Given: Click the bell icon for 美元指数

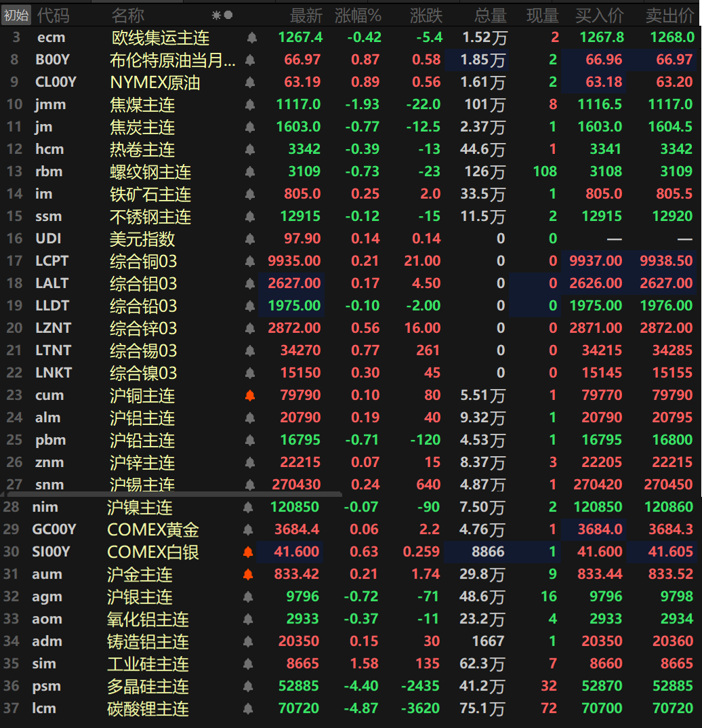Looking at the screenshot, I should pyautogui.click(x=250, y=239).
